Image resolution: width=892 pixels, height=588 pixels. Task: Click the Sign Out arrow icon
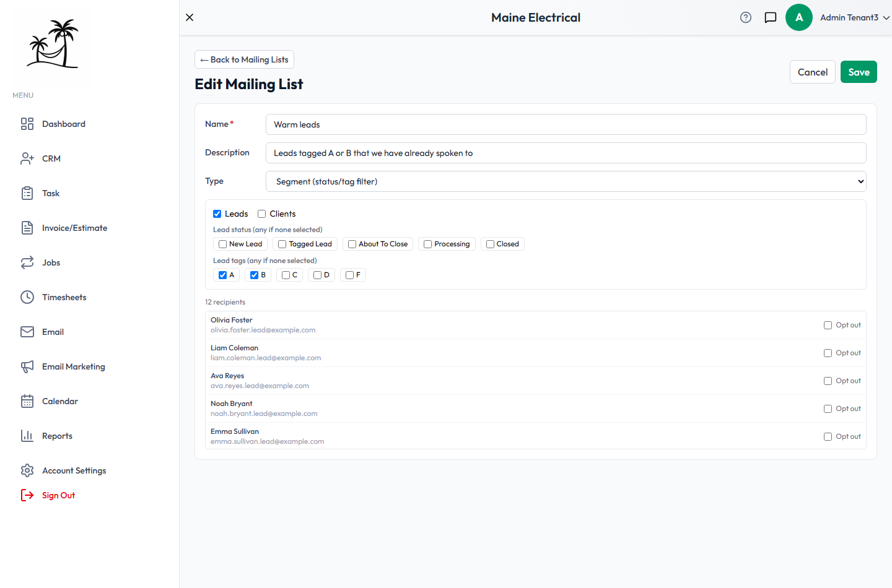[27, 495]
